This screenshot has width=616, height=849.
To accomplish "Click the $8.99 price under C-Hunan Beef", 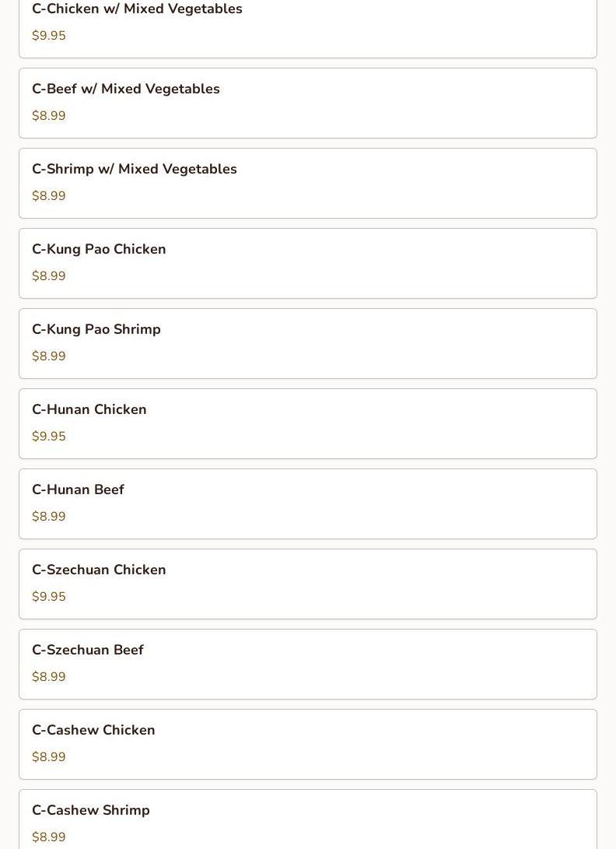I will [x=49, y=517].
